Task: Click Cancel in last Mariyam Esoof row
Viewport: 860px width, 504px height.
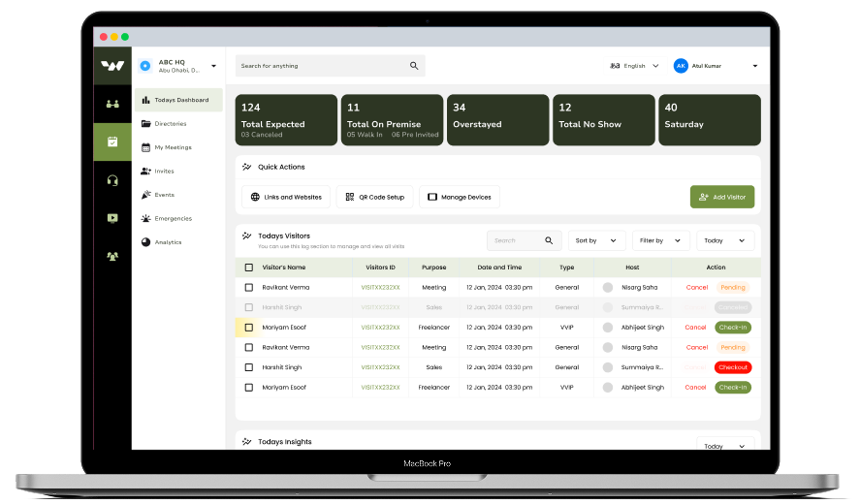Action: tap(695, 387)
